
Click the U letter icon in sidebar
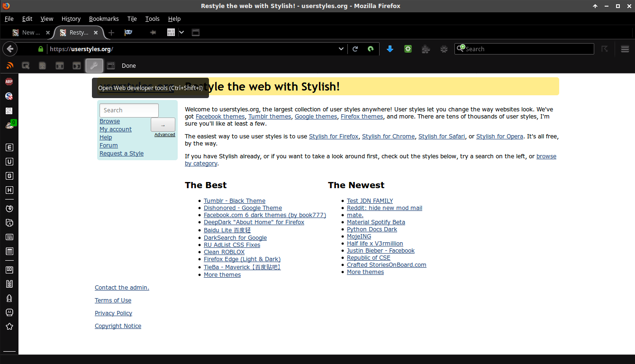(x=9, y=162)
